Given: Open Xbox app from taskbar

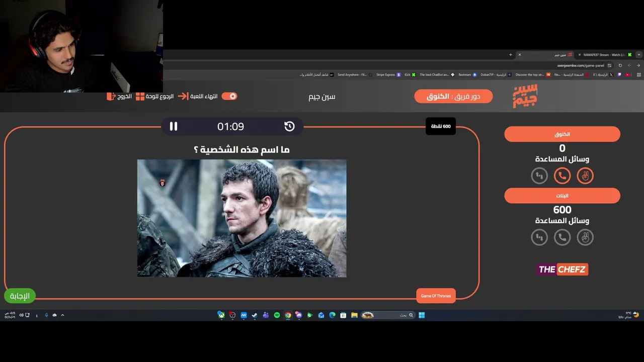Looking at the screenshot, I should tap(221, 315).
